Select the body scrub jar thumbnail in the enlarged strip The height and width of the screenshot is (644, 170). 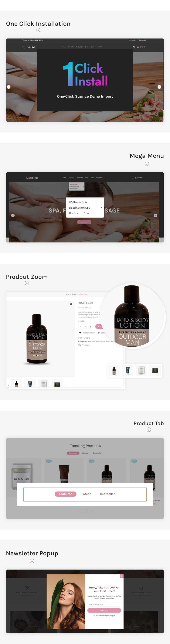click(141, 370)
